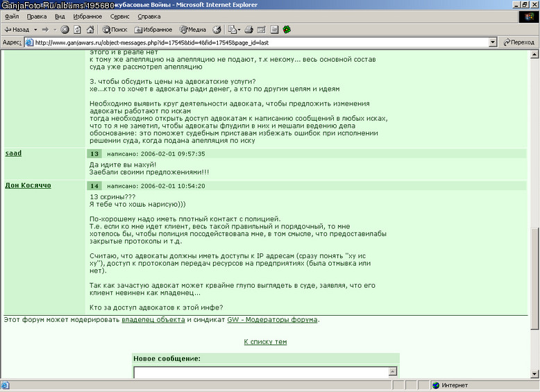Open the владелец объекта link

pyautogui.click(x=153, y=320)
